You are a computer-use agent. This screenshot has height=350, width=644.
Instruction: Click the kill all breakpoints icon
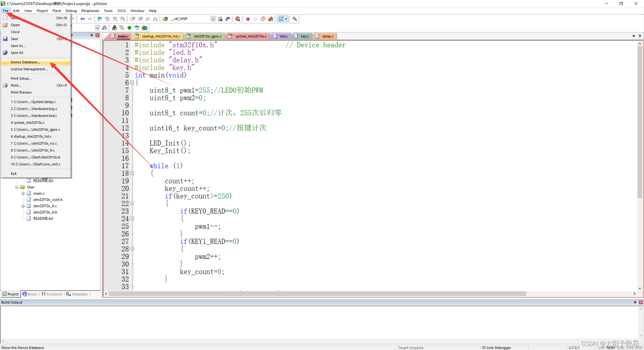271,19
